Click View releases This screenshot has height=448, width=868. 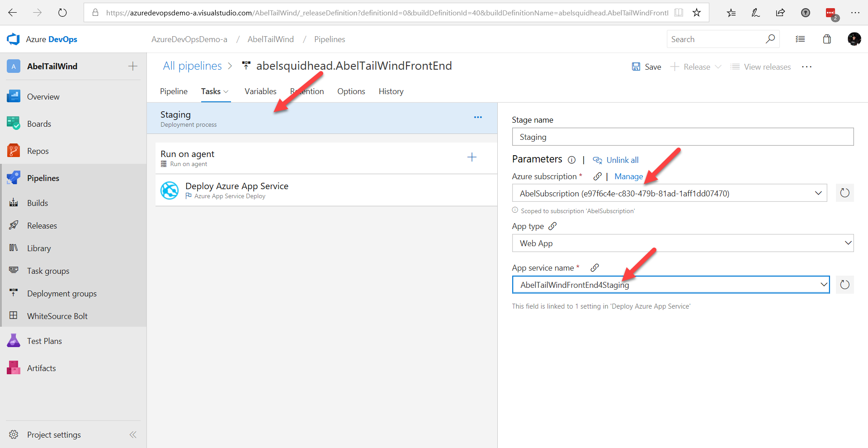[x=761, y=67]
